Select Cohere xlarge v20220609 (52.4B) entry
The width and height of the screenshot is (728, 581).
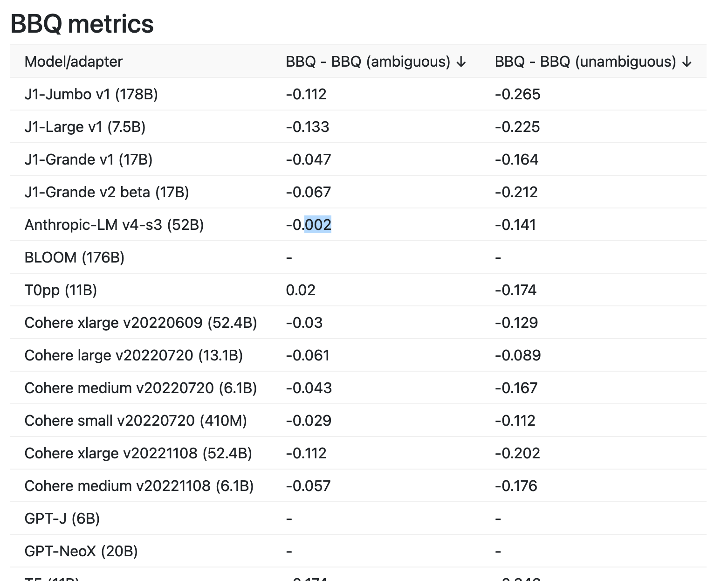pos(142,323)
